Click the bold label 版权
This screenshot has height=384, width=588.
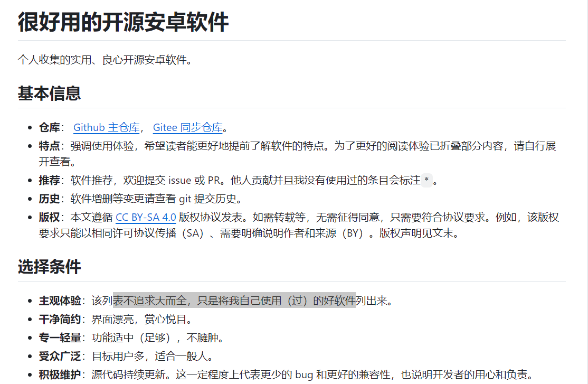(x=49, y=217)
